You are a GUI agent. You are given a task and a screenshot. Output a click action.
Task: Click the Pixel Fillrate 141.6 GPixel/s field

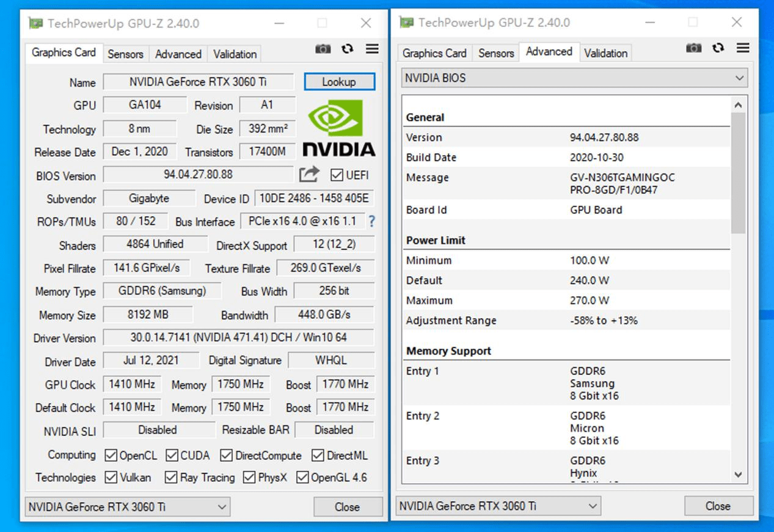pos(147,268)
